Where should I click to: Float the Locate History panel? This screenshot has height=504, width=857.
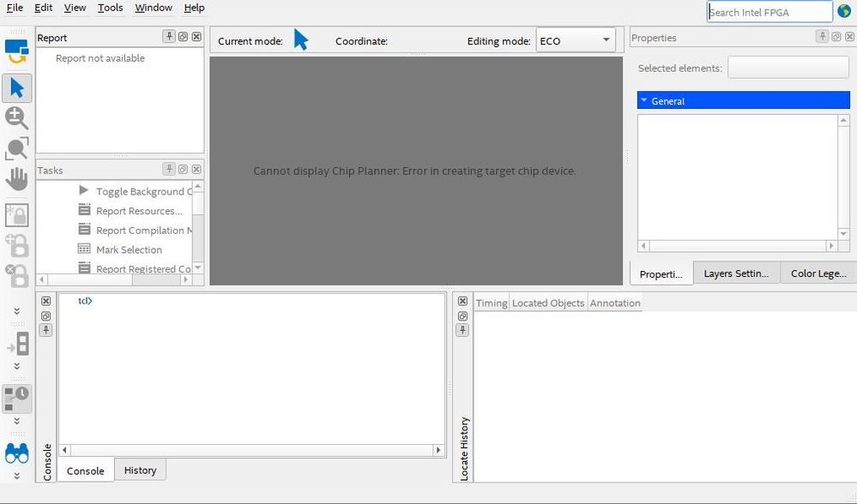(x=462, y=315)
